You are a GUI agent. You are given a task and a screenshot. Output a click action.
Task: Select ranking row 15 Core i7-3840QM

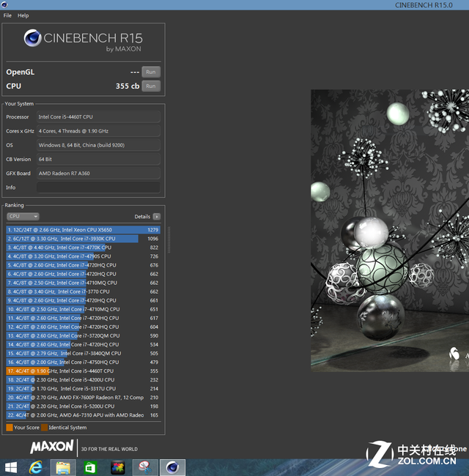coord(84,354)
